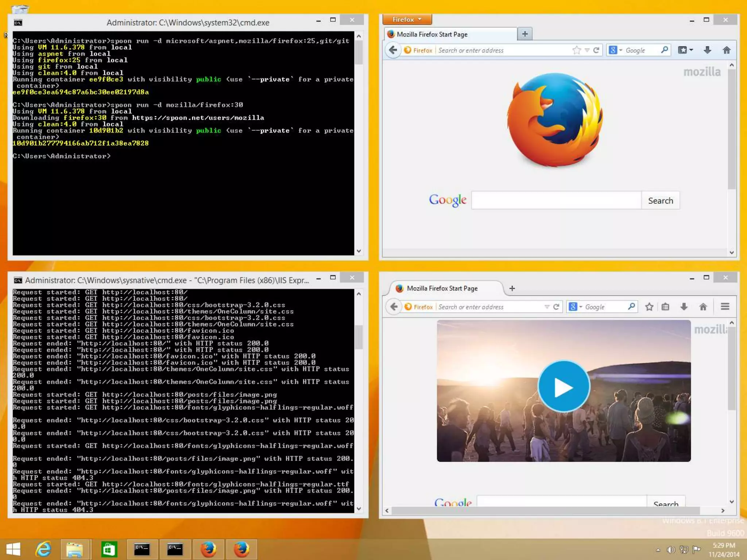Click Back arrow in top Firefox window
The image size is (747, 560).
click(393, 50)
